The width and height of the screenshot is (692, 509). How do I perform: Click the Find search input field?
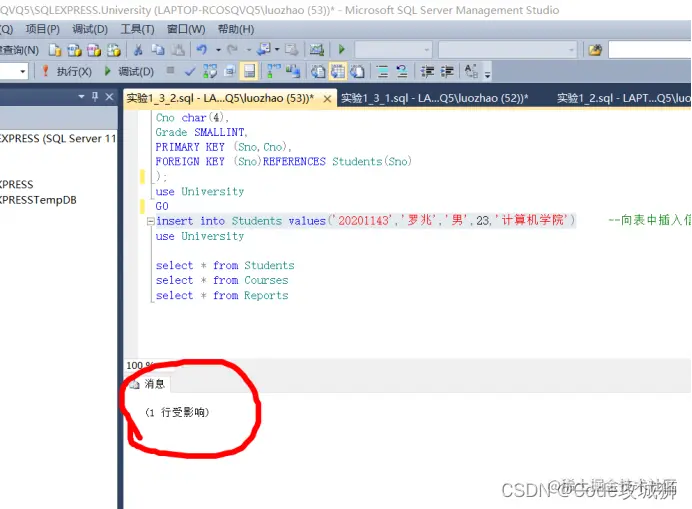650,50
